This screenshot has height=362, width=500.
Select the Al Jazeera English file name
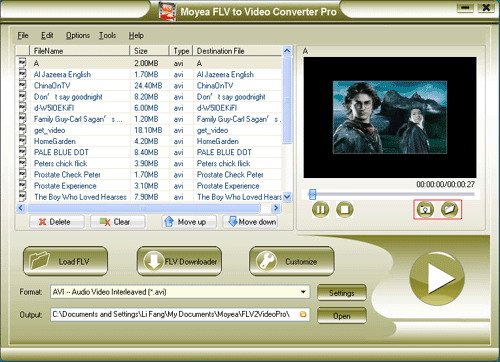(62, 74)
